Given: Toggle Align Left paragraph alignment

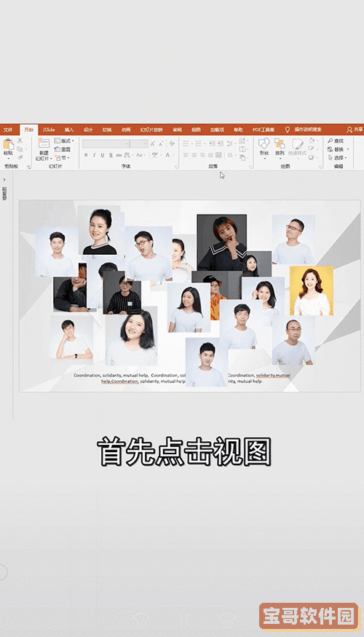Looking at the screenshot, I should pyautogui.click(x=186, y=155).
